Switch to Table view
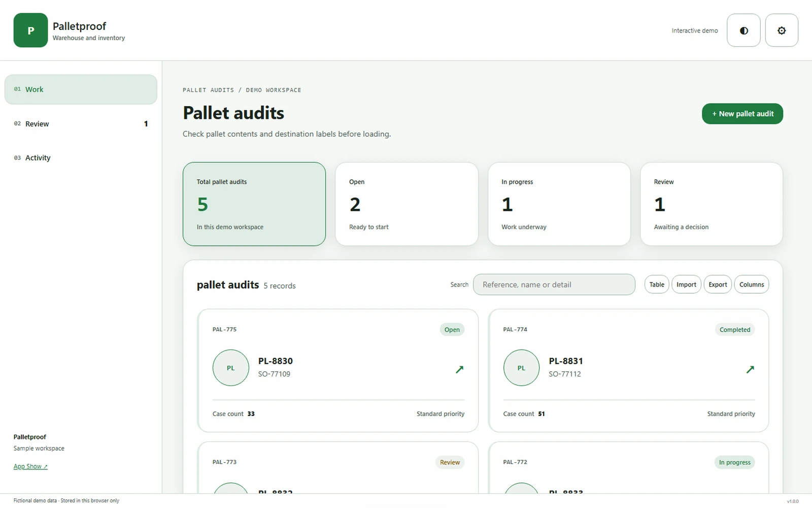 [x=657, y=284]
